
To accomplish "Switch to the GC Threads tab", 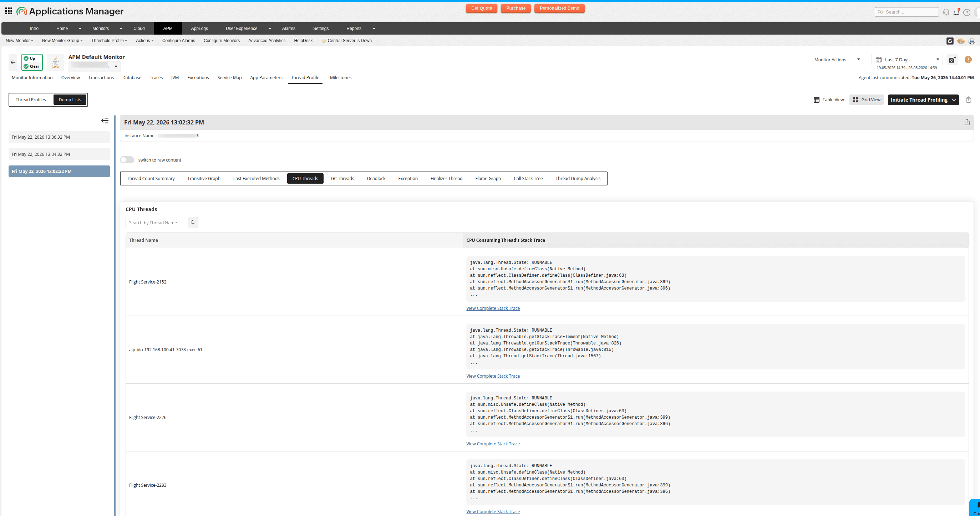I will (342, 178).
